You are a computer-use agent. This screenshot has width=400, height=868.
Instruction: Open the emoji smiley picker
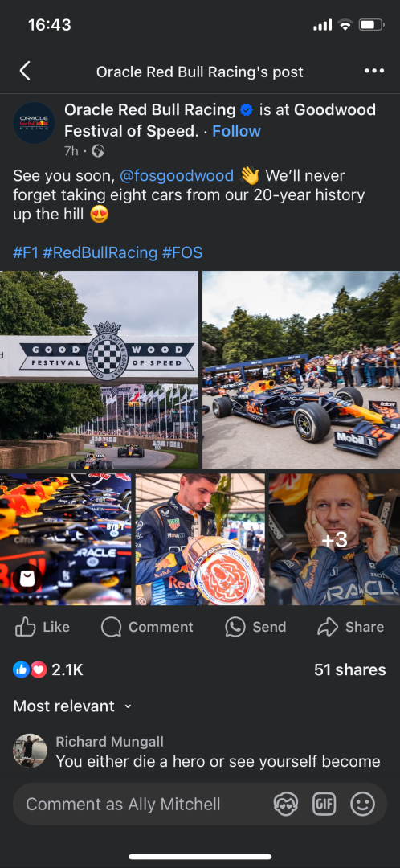362,804
